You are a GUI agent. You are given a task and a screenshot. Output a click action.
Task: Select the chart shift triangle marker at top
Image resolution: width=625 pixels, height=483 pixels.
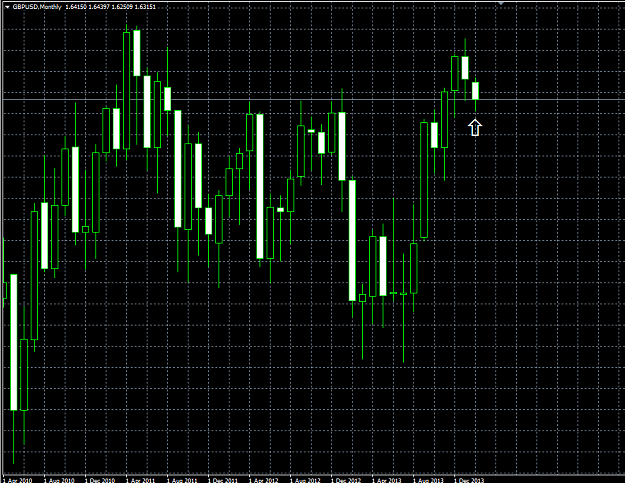[x=501, y=3]
